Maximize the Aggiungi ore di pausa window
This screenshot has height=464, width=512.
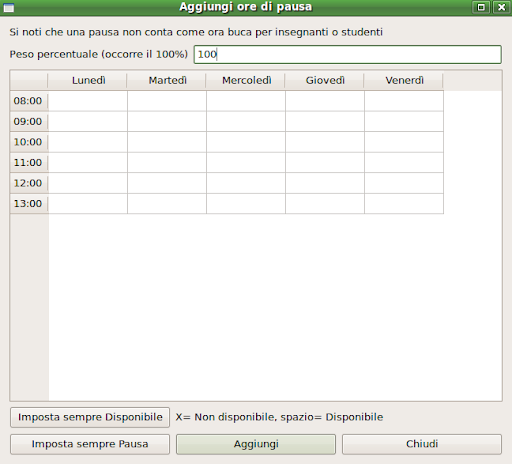point(481,7)
